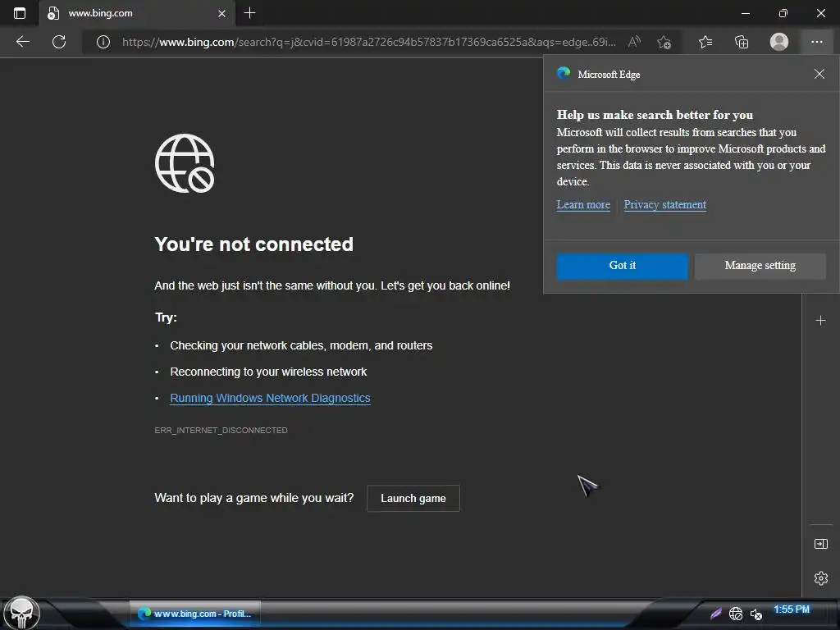
Task: Close the www.bing.com tab
Action: (221, 13)
